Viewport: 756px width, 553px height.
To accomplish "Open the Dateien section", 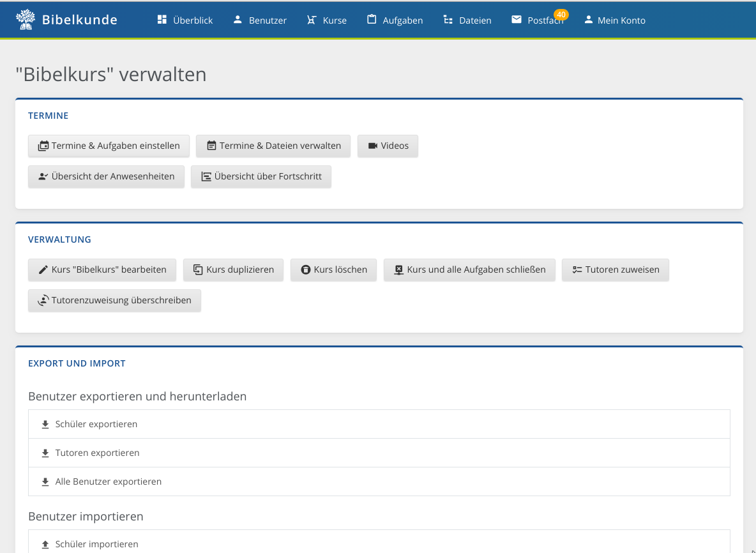I will (467, 20).
